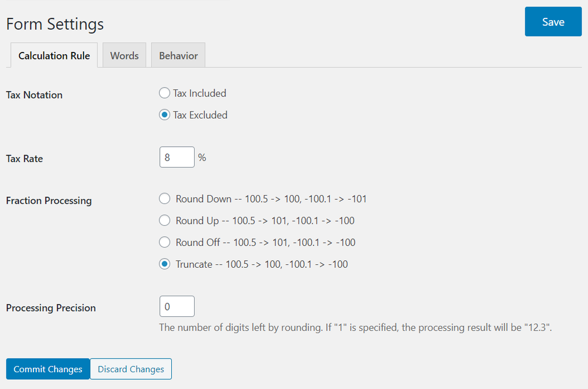Select the Calculation Rule tab

click(54, 55)
